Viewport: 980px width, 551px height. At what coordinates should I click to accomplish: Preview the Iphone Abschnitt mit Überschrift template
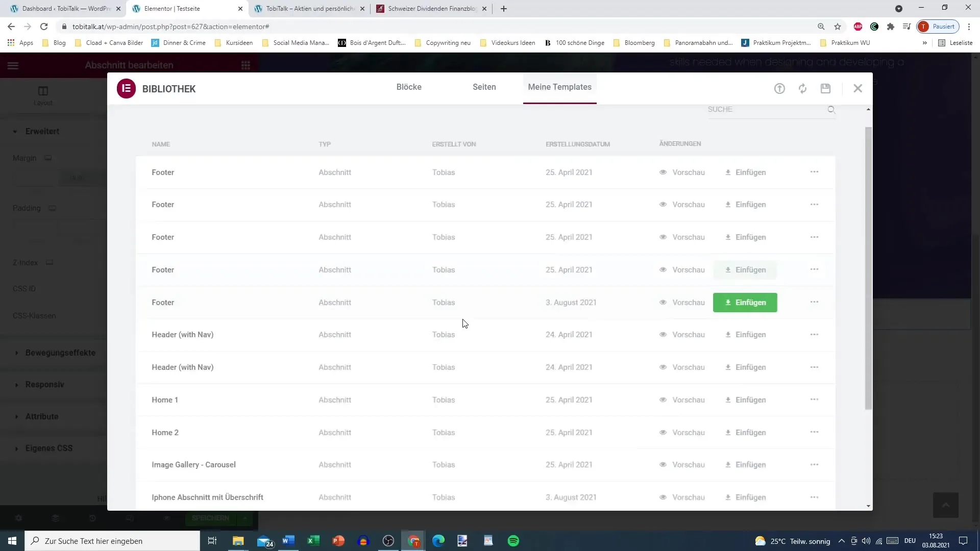point(682,497)
